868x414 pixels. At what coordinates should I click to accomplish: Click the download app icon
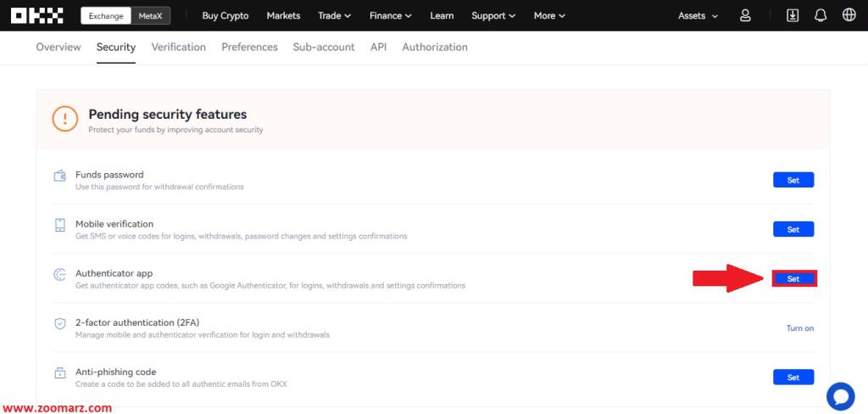coord(793,15)
